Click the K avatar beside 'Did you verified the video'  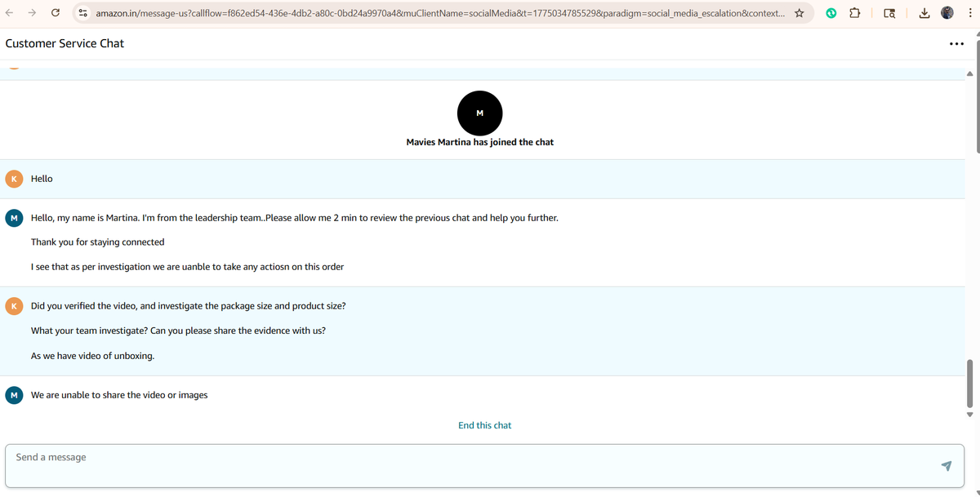pos(14,306)
